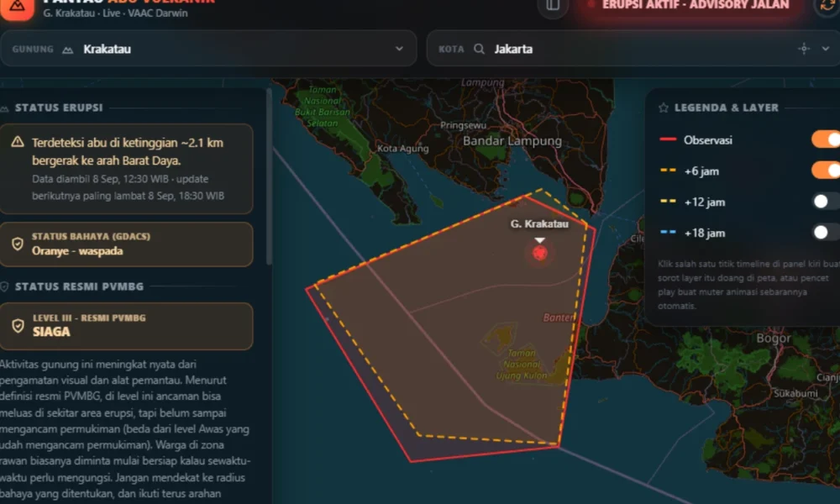This screenshot has width=840, height=504.
Task: Click the search magnifier in Kota field
Action: point(479,49)
